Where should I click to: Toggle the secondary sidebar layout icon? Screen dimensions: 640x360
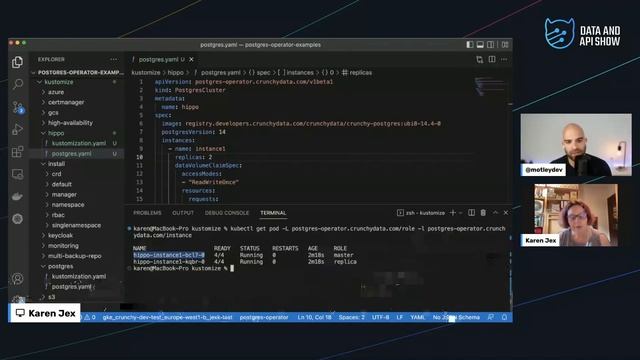pyautogui.click(x=491, y=44)
